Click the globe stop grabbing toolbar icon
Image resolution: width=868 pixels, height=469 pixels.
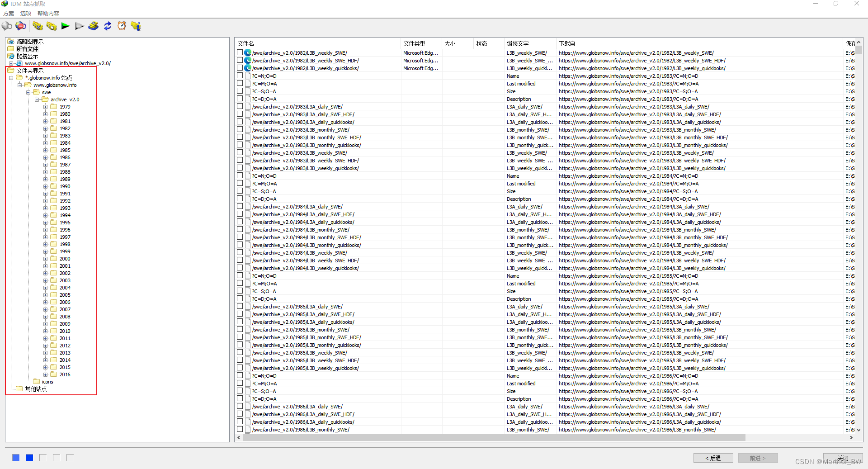tap(21, 26)
